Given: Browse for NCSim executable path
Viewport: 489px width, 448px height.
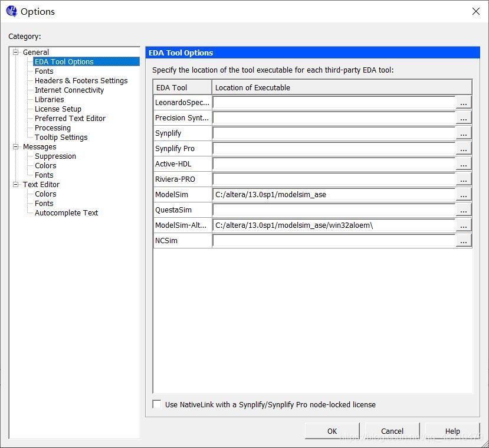Looking at the screenshot, I should 464,241.
